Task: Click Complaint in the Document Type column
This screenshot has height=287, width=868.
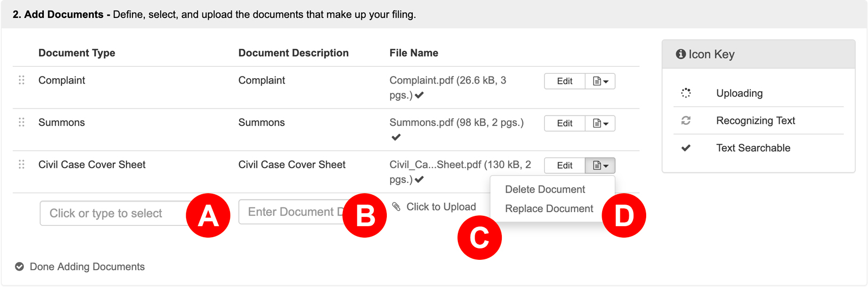Action: click(x=62, y=80)
